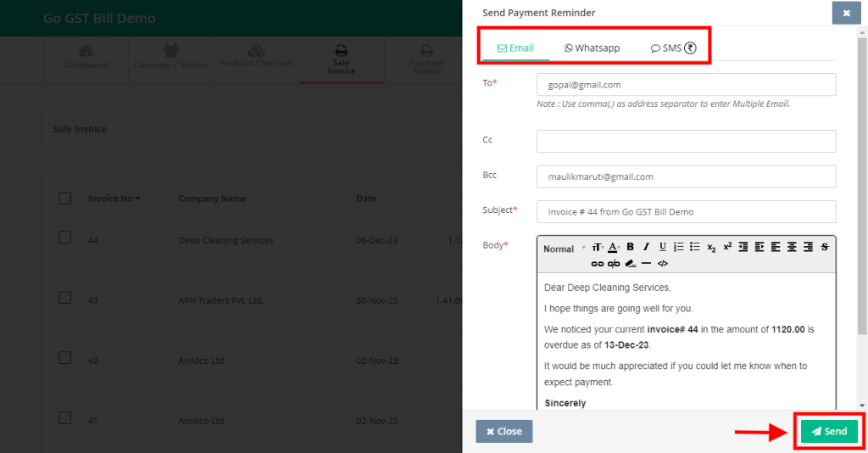Insert an unordered bullet list
The image size is (868, 453).
[x=695, y=247]
